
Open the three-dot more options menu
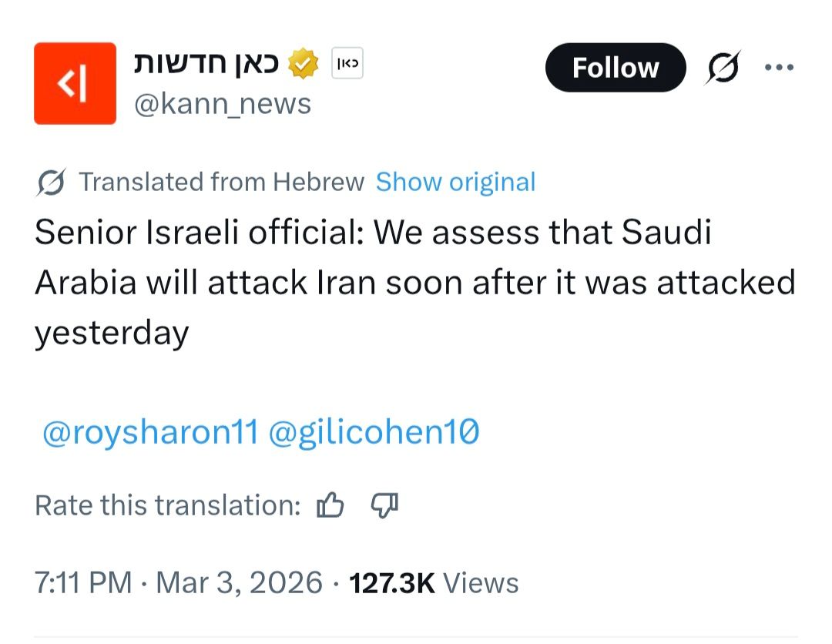coord(779,67)
